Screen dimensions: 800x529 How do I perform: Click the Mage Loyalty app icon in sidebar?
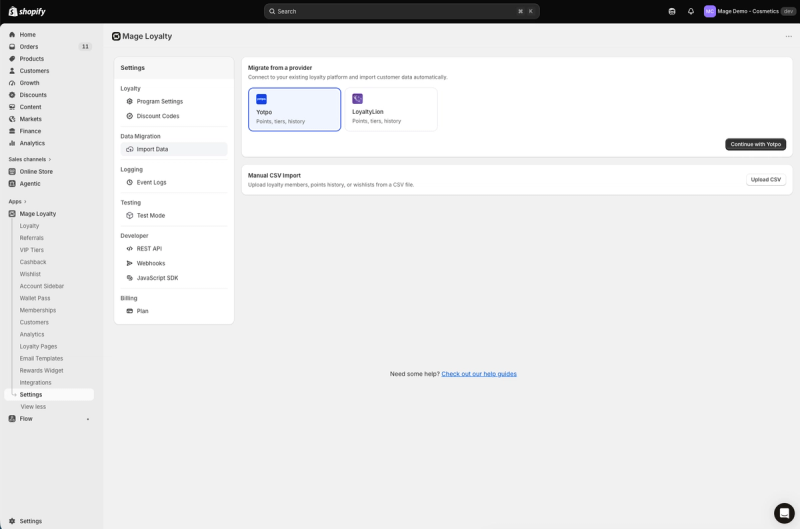tap(12, 214)
